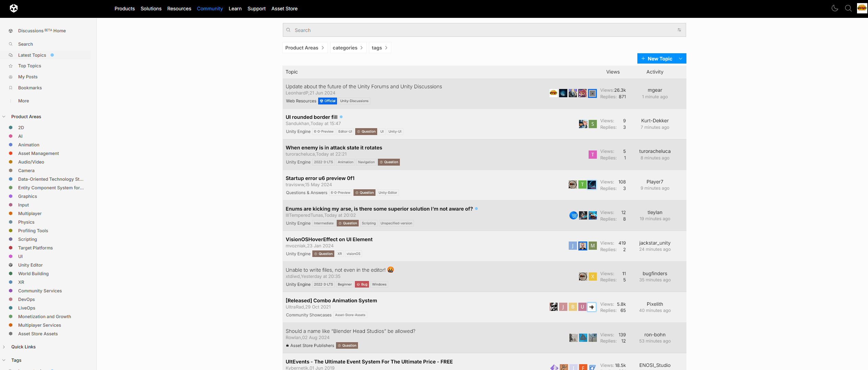Click the green T avatar on the Startup error topic
The height and width of the screenshot is (370, 868).
coord(582,185)
